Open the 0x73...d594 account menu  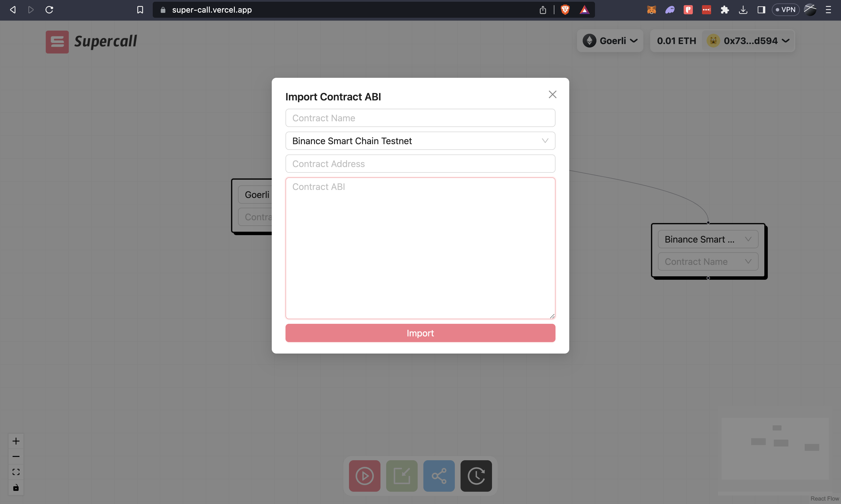tap(748, 41)
